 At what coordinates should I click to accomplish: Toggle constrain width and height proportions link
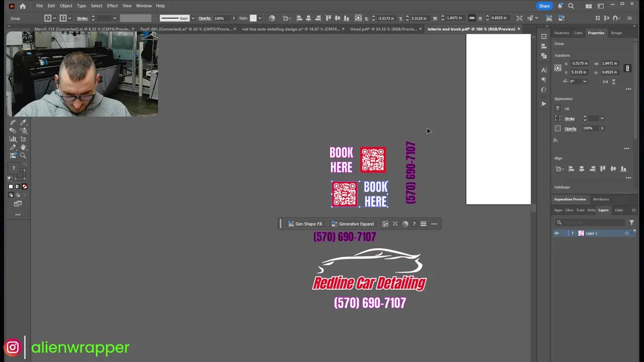tap(472, 18)
